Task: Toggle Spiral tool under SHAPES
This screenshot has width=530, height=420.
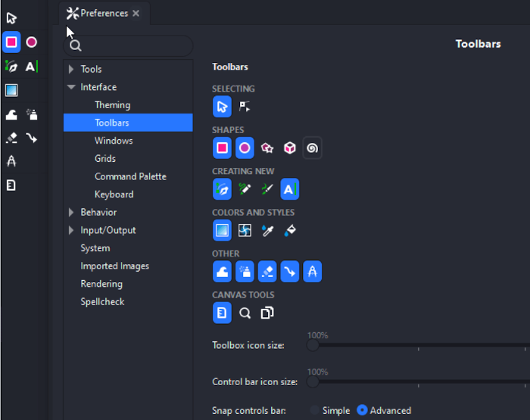Action: click(x=312, y=148)
